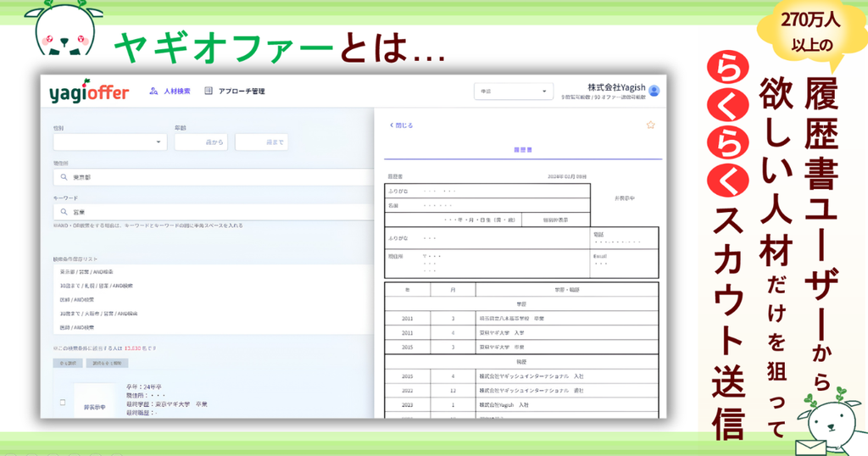Click the 株式会社Yagish 入社 row
868x456 pixels.
(x=521, y=404)
